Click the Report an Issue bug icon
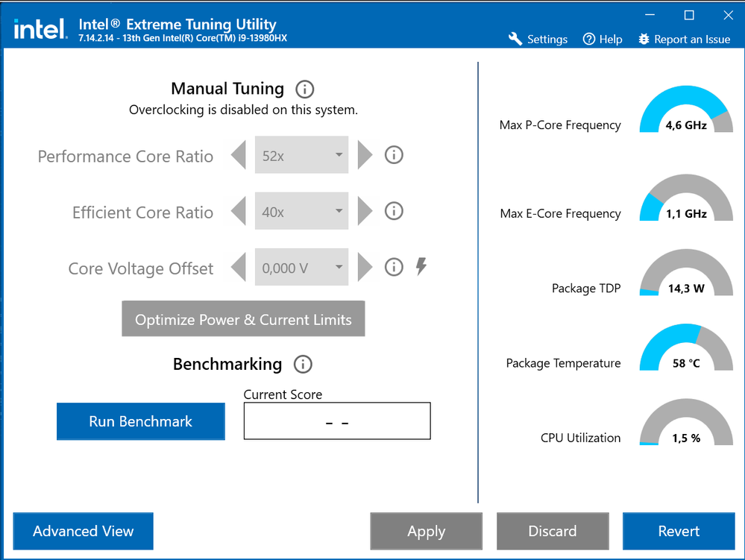 [x=644, y=39]
